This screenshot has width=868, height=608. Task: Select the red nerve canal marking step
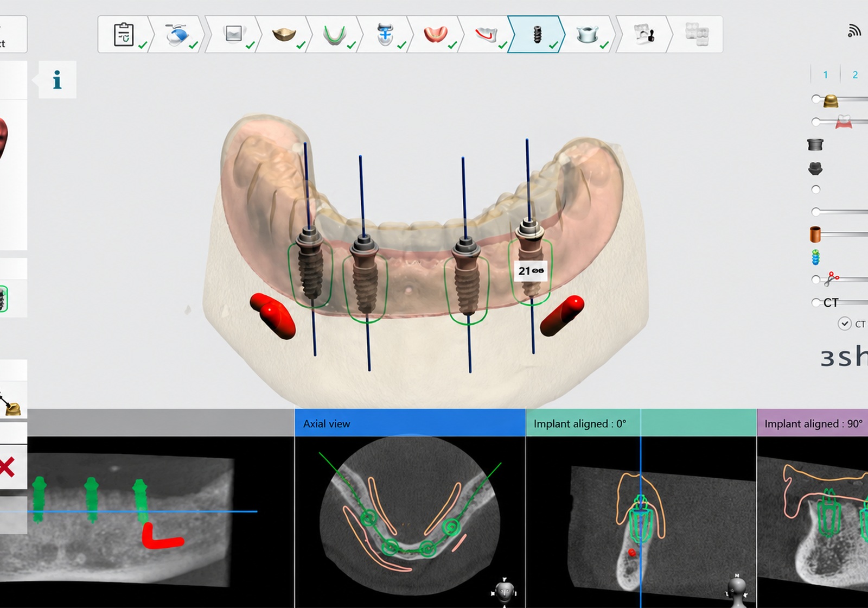coord(486,34)
